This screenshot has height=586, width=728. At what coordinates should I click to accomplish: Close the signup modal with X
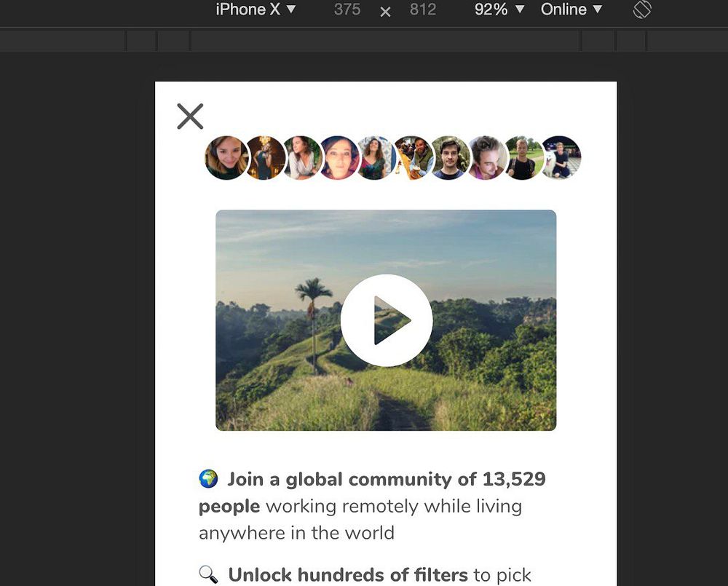click(x=190, y=116)
